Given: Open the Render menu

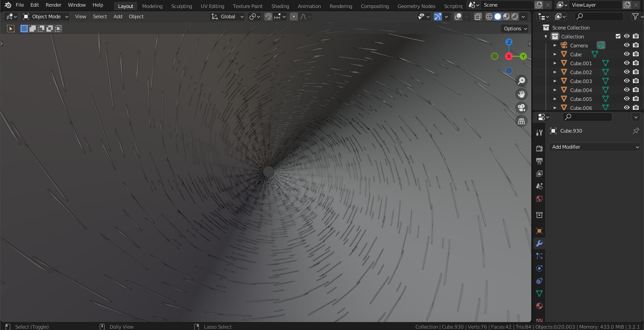Looking at the screenshot, I should (x=53, y=5).
